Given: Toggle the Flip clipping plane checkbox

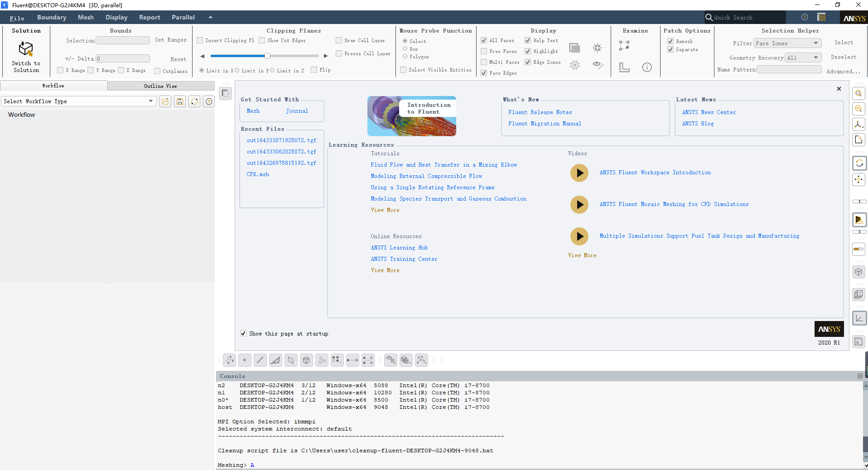Looking at the screenshot, I should 314,70.
